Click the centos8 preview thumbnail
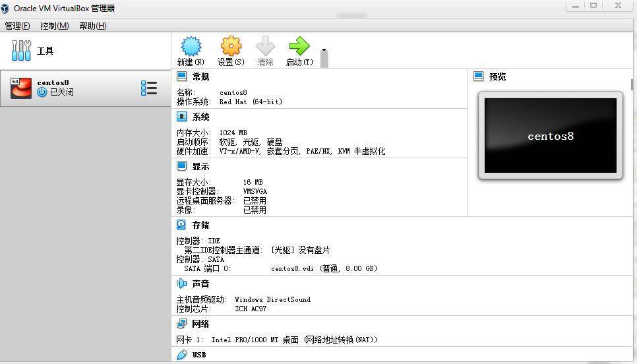 tap(551, 135)
